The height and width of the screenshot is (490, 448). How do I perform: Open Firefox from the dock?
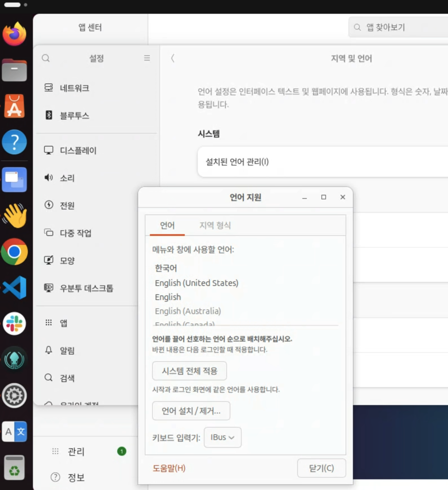pos(14,34)
